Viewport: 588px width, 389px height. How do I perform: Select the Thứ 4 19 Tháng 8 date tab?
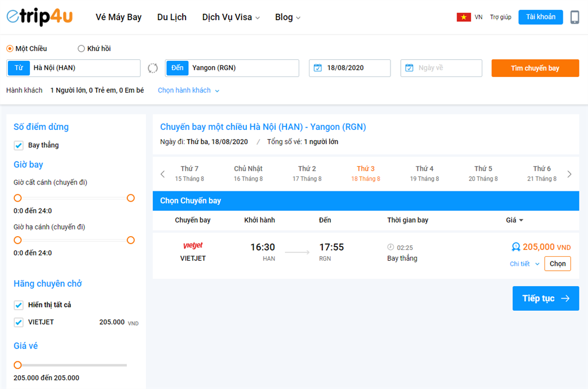(x=424, y=173)
